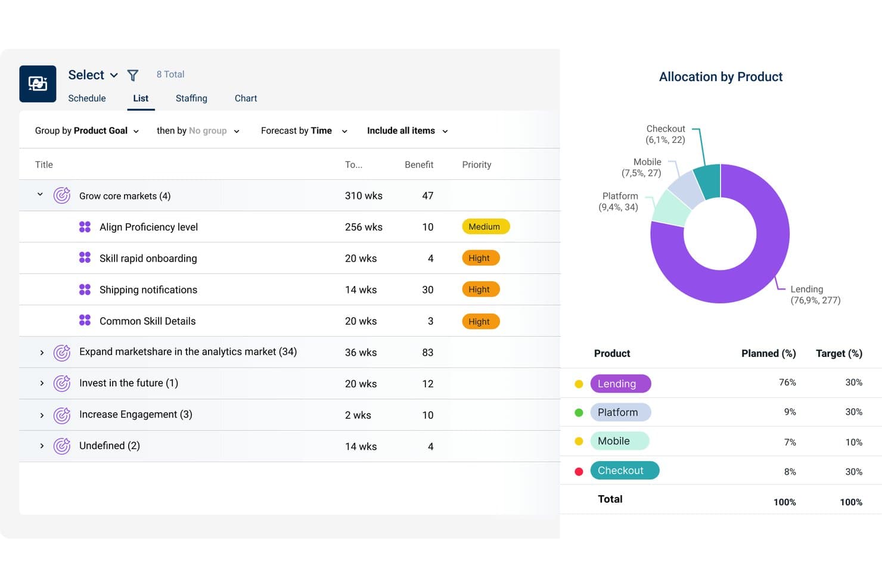Switch to the Staffing tab

point(191,98)
